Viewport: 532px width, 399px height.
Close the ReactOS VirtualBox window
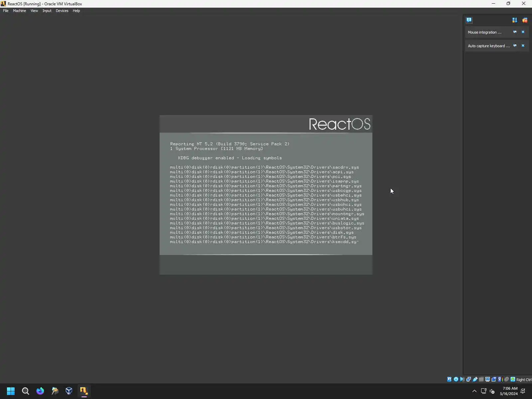[x=524, y=4]
